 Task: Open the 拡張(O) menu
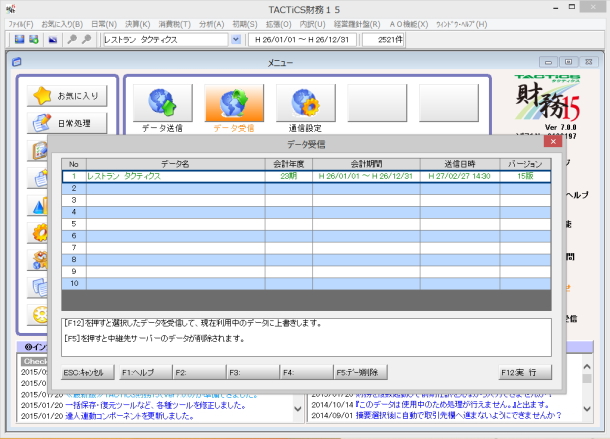coord(279,24)
